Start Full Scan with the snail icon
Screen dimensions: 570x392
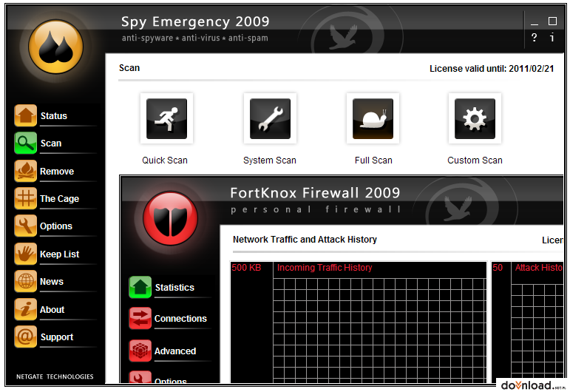point(373,118)
